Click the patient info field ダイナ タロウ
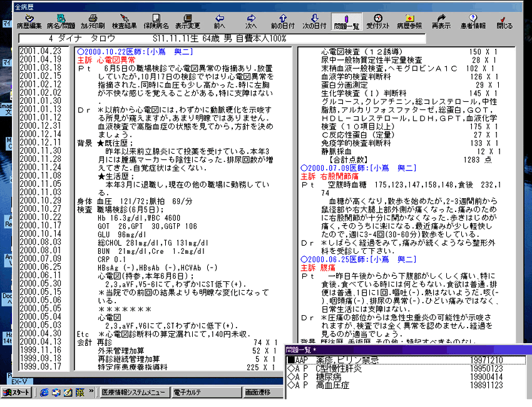 222,39
